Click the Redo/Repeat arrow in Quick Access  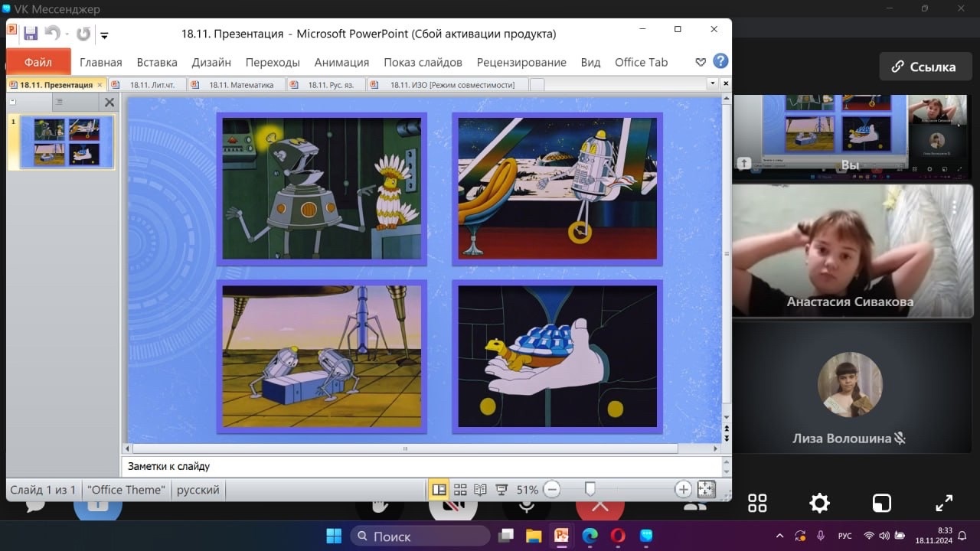83,34
